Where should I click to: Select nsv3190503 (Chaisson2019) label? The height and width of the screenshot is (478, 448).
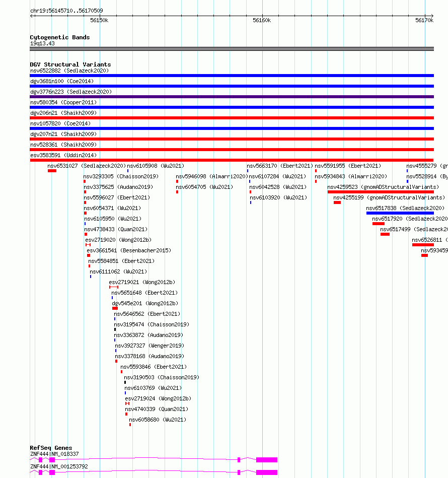[162, 377]
